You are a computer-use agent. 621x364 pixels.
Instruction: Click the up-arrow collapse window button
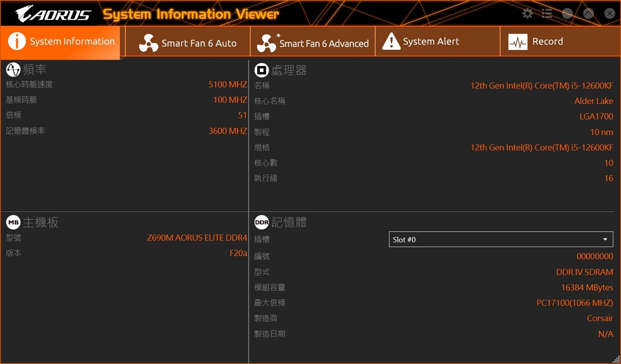(589, 14)
